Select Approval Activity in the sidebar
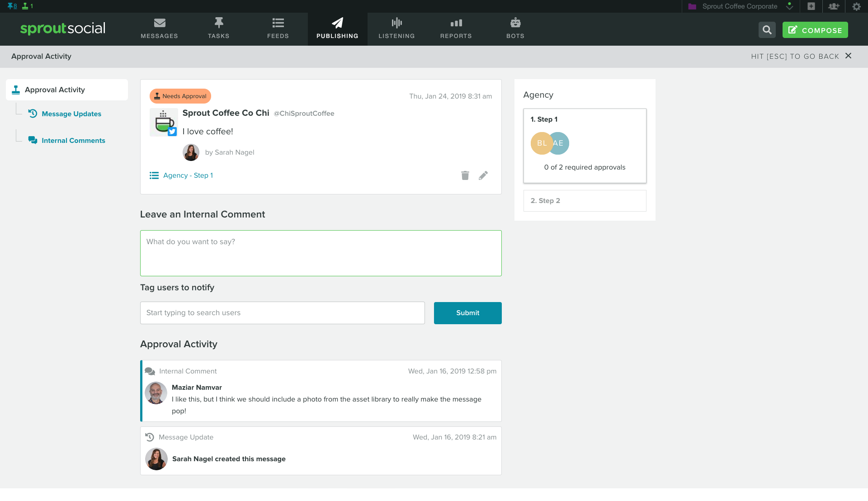 tap(67, 90)
